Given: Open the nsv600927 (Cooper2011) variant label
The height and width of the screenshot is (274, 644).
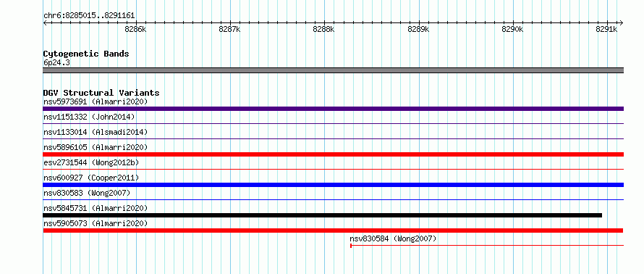Looking at the screenshot, I should pos(91,178).
